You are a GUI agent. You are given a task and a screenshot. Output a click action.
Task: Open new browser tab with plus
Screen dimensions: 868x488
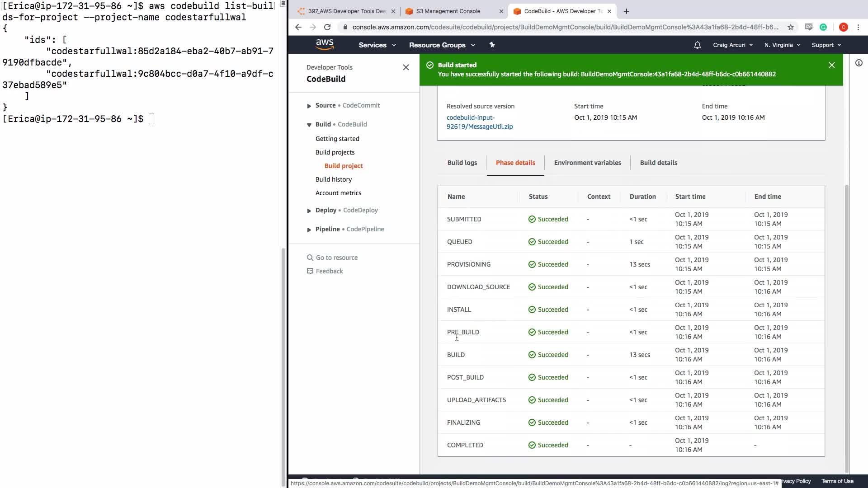[626, 11]
